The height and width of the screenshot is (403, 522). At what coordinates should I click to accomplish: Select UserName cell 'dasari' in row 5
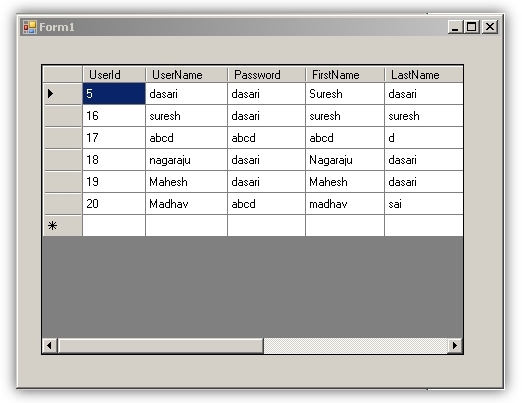coord(187,94)
